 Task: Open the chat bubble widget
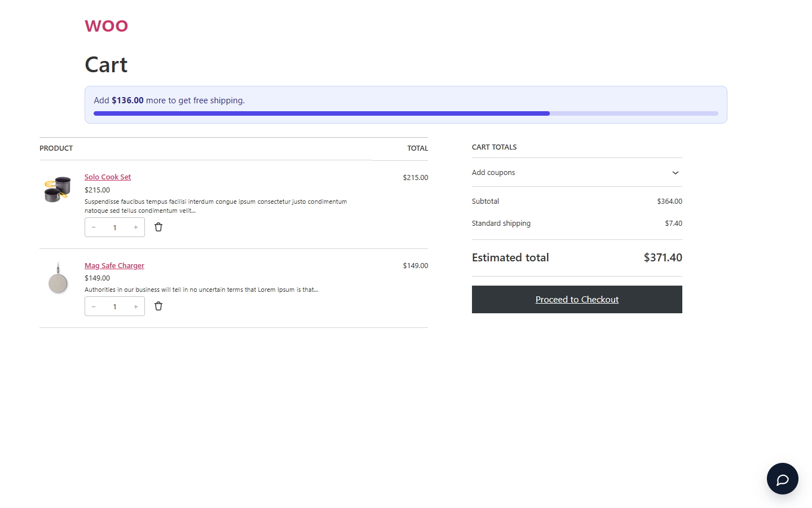[x=782, y=479]
